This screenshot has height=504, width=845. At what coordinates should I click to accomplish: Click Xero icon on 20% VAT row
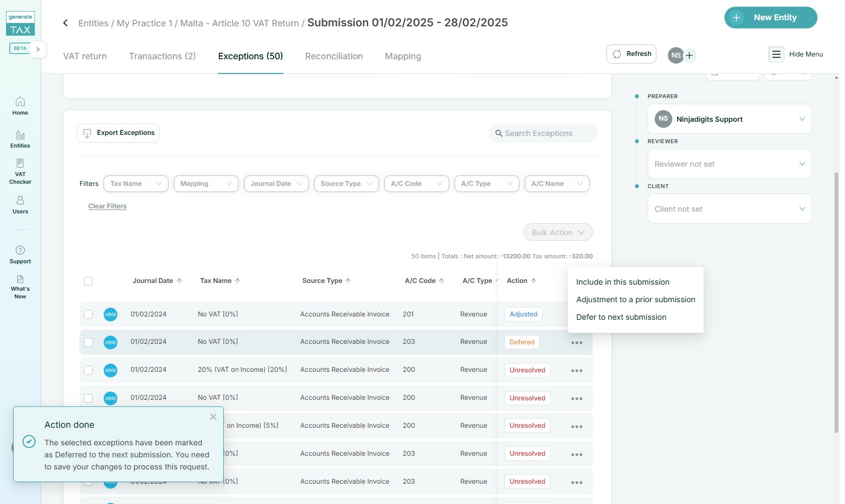[110, 370]
